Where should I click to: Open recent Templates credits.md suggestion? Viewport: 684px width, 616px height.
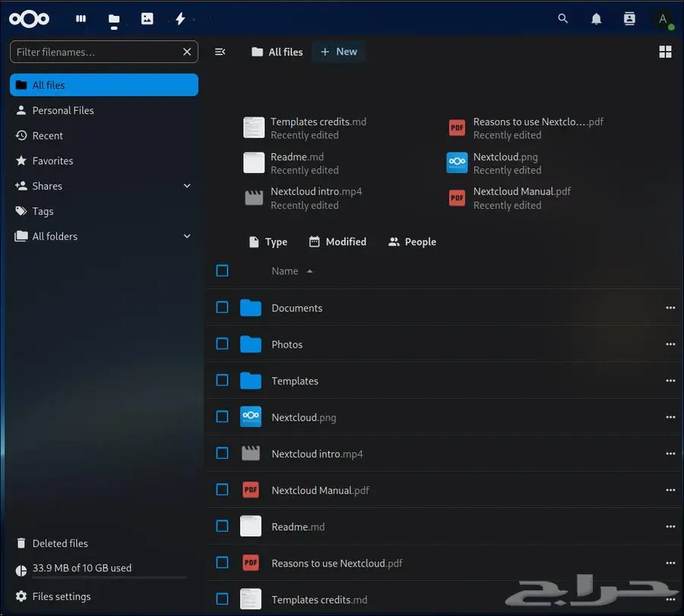click(x=306, y=128)
